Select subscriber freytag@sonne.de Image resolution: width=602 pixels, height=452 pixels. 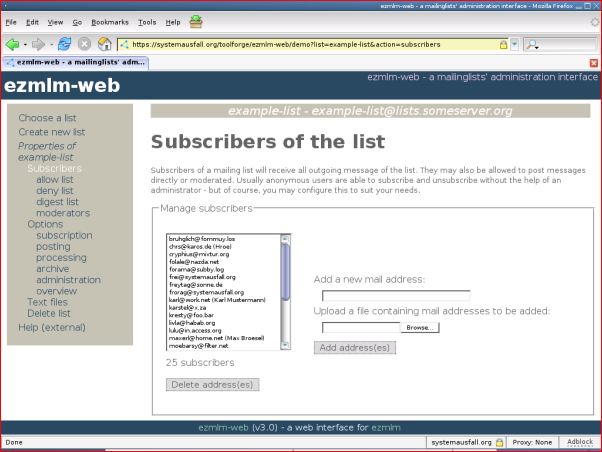(x=224, y=285)
